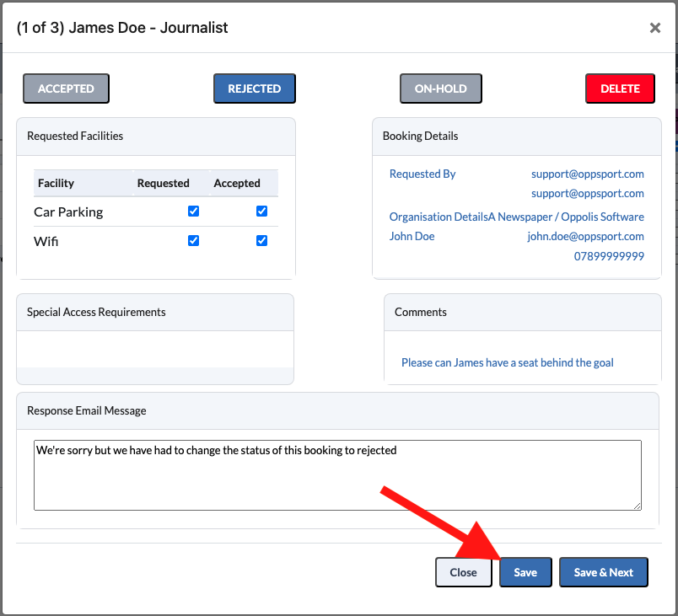Toggle Car Parking Requested checkbox

[193, 212]
